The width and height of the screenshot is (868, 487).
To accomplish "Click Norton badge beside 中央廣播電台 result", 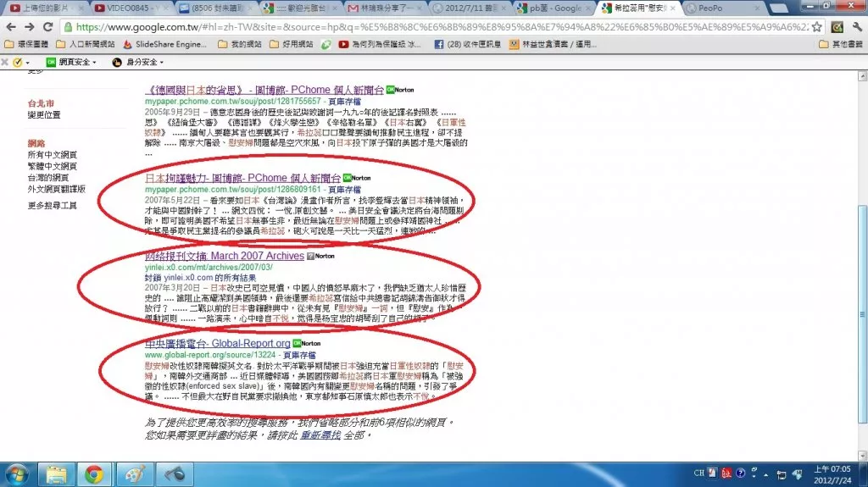I will tap(307, 343).
